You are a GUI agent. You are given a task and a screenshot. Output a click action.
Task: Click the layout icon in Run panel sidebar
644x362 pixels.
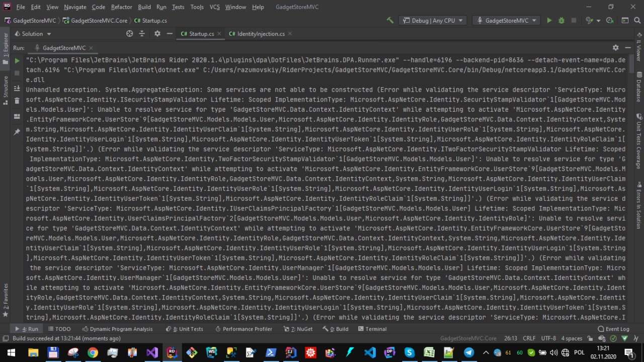17,116
